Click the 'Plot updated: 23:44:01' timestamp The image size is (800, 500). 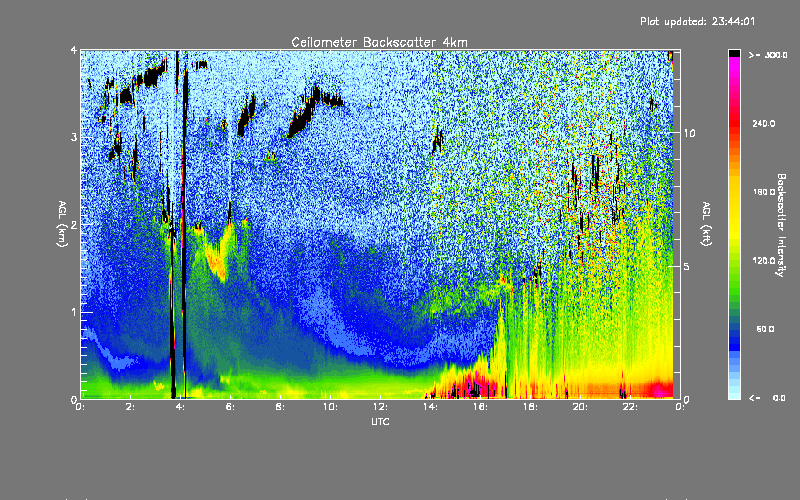pyautogui.click(x=697, y=21)
